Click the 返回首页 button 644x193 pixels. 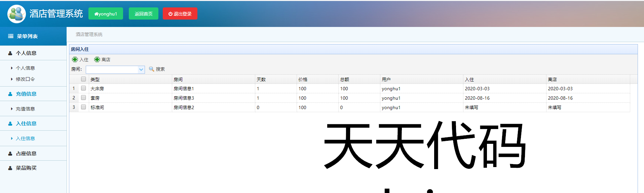(144, 14)
